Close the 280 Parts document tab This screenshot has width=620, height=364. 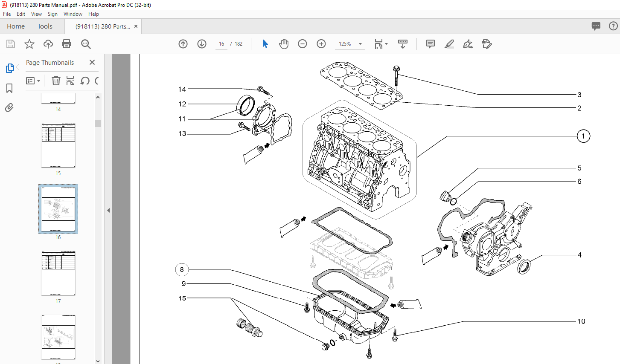136,26
